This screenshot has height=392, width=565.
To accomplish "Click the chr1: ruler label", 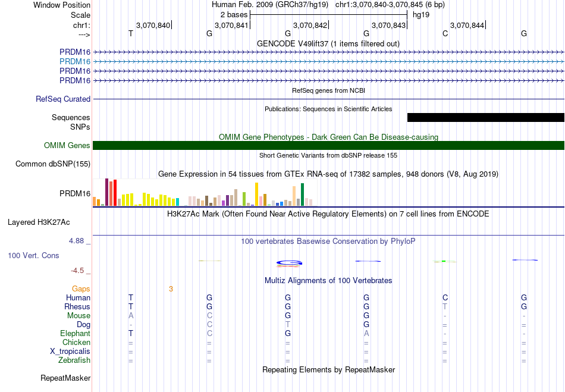I will tap(81, 25).
